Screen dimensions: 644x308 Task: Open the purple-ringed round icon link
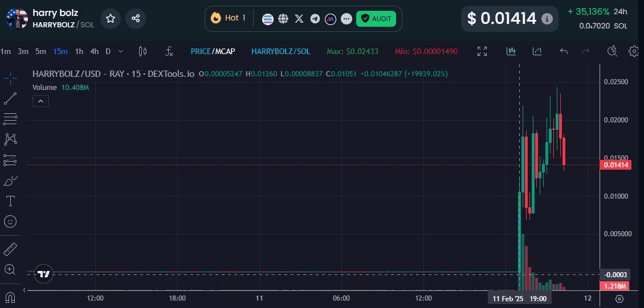(x=331, y=19)
